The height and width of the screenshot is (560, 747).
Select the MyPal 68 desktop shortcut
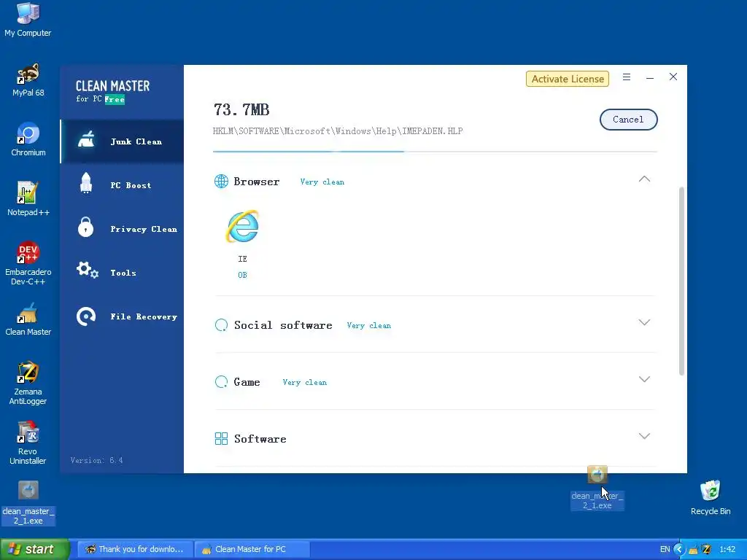(28, 79)
